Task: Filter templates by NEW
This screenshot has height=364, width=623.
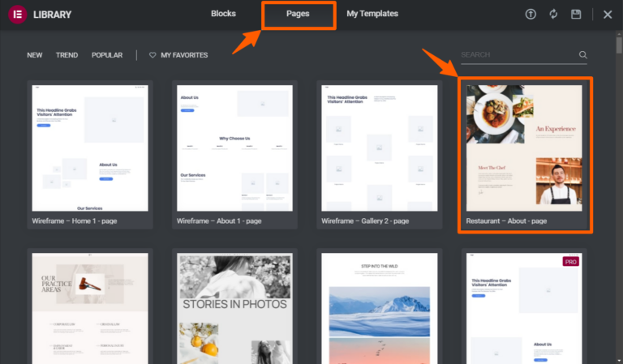Action: (35, 55)
